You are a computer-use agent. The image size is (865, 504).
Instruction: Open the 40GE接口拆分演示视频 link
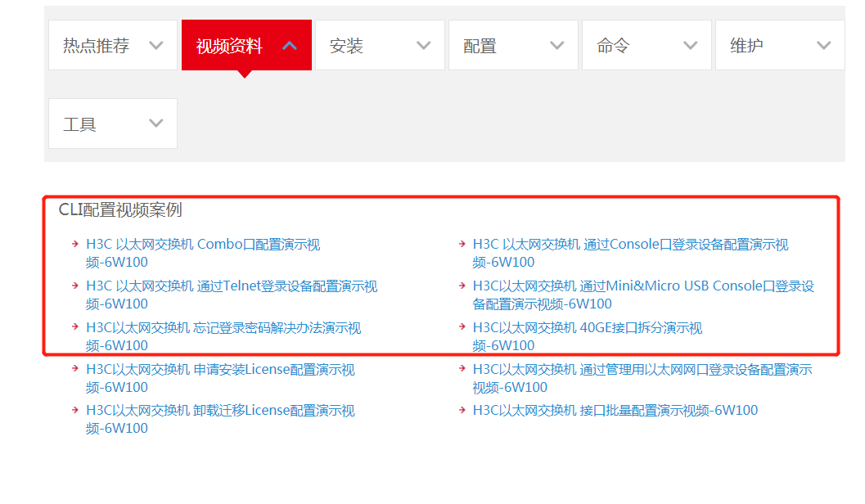pos(588,336)
